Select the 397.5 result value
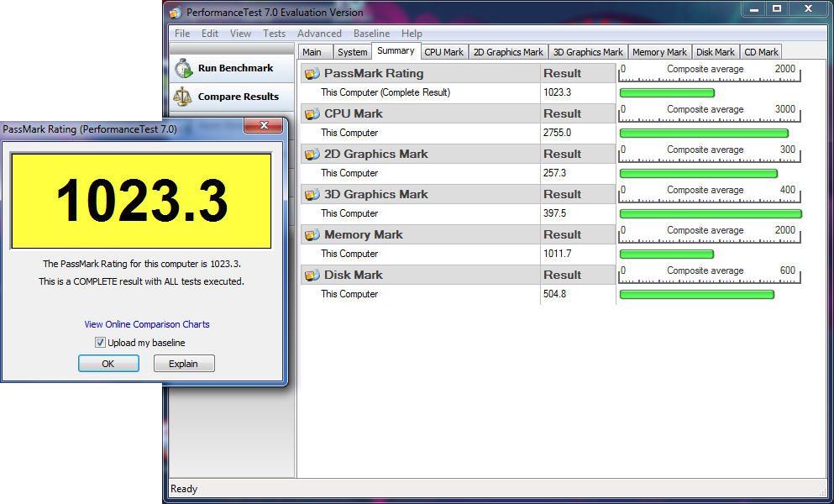834x504 pixels. point(555,213)
